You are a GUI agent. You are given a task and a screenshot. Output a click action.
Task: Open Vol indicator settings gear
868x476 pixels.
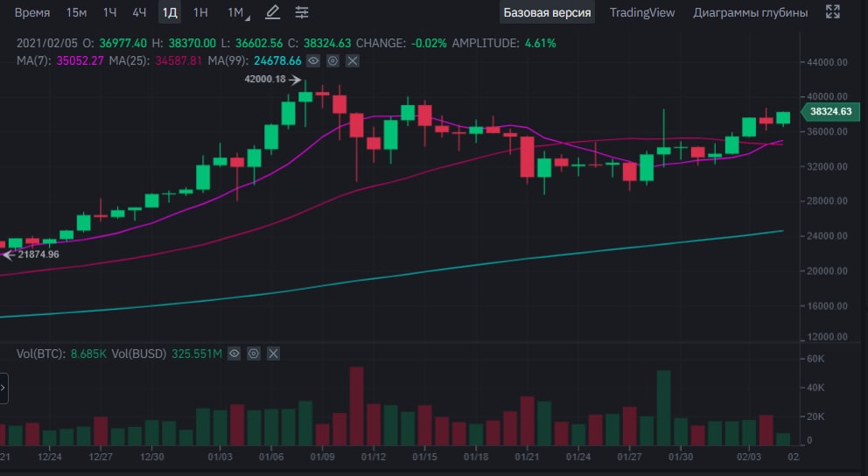[254, 353]
